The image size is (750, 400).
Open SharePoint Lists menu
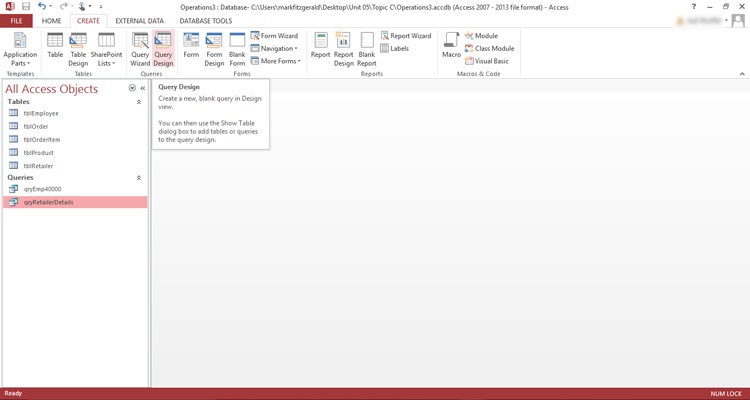coord(107,49)
